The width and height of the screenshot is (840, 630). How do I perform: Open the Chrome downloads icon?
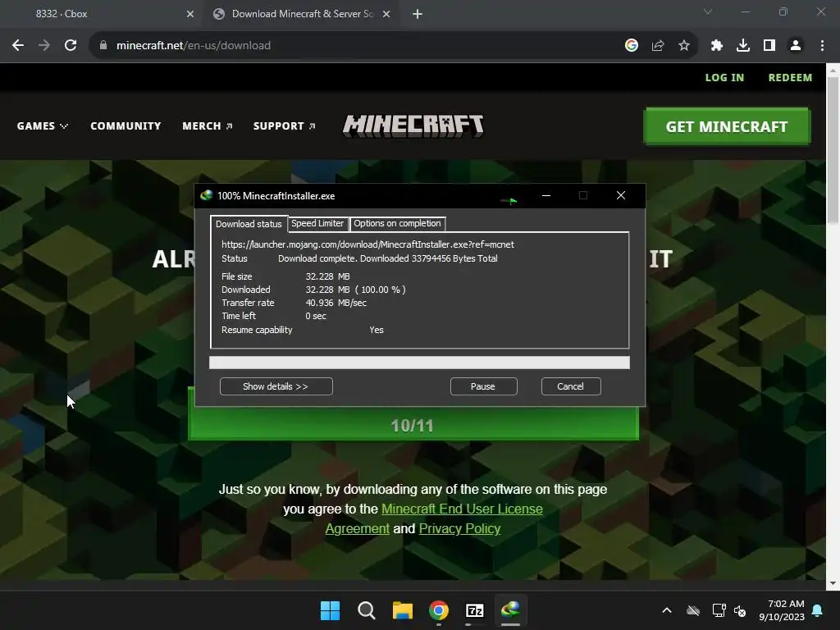pyautogui.click(x=743, y=46)
